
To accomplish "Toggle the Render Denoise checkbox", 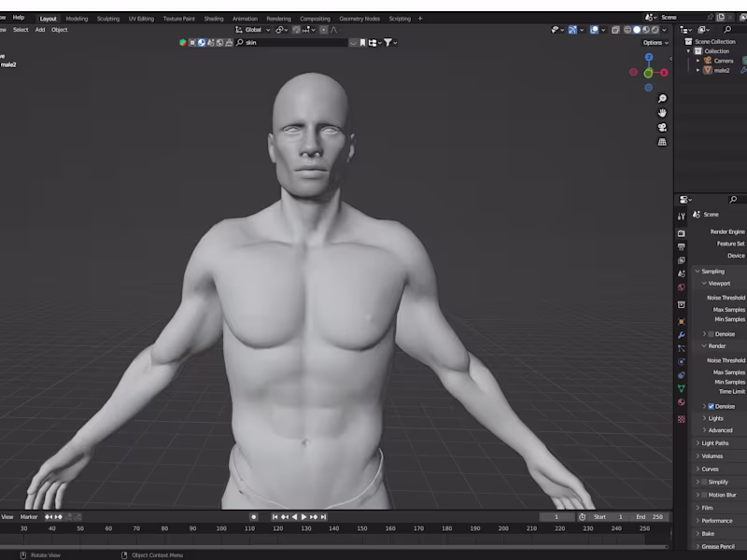I will [x=711, y=406].
